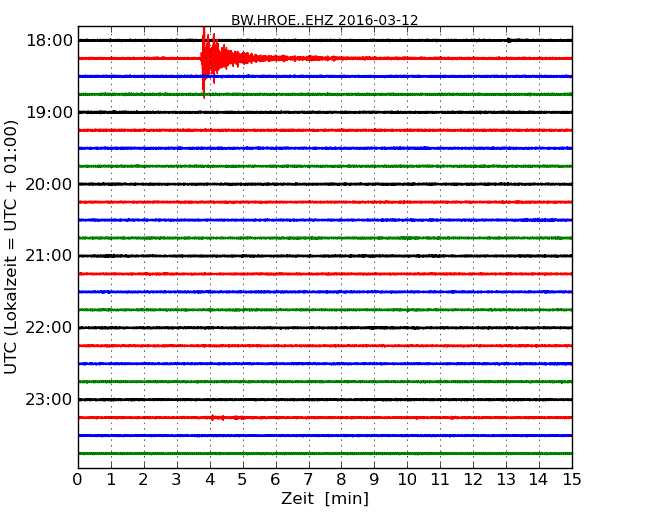Screen dimensions: 650x520
Task: Click the 18:00 time label
Action: click(x=49, y=41)
